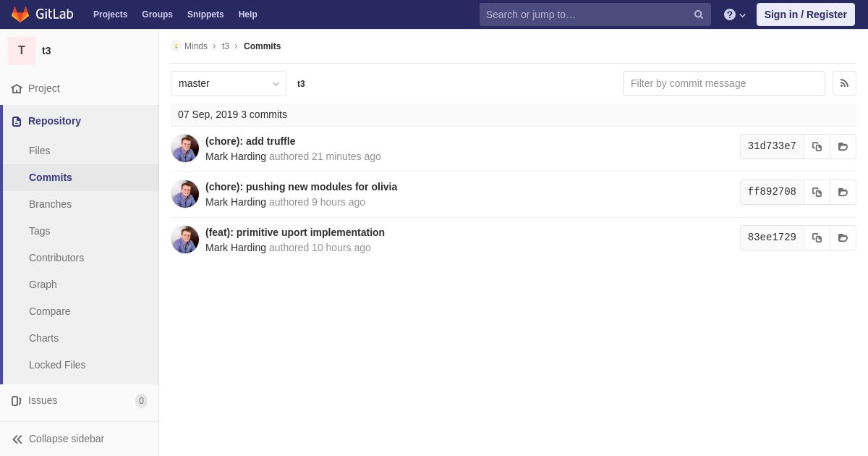Open Projects menu in top bar
This screenshot has height=456, width=868.
click(110, 14)
